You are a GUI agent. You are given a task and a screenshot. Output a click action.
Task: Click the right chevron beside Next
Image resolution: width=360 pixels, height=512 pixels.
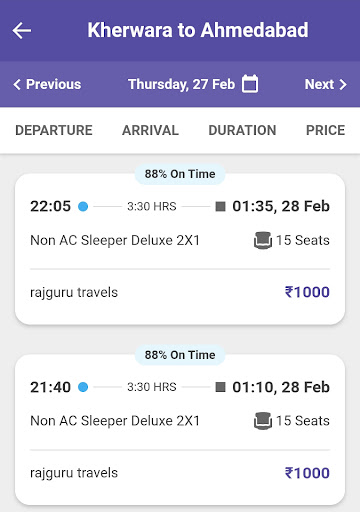(x=343, y=84)
